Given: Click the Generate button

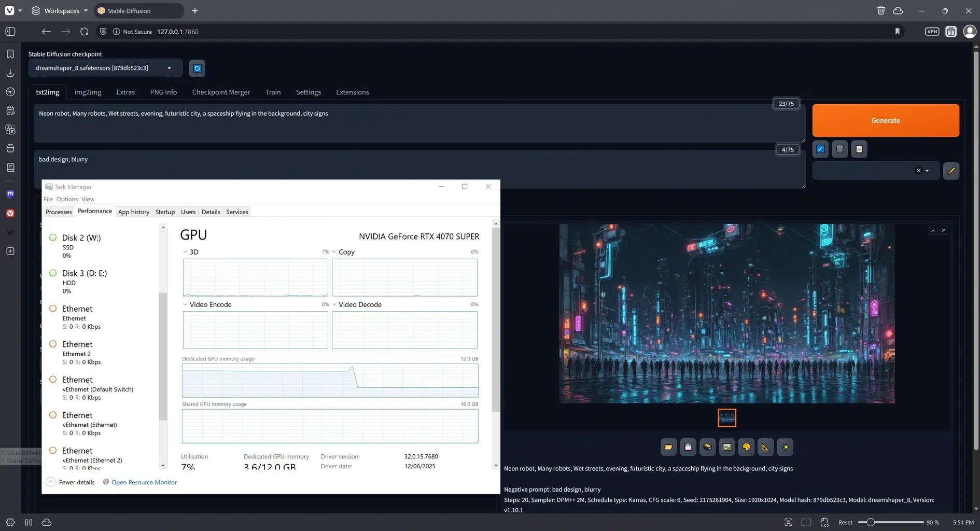Looking at the screenshot, I should coord(885,120).
